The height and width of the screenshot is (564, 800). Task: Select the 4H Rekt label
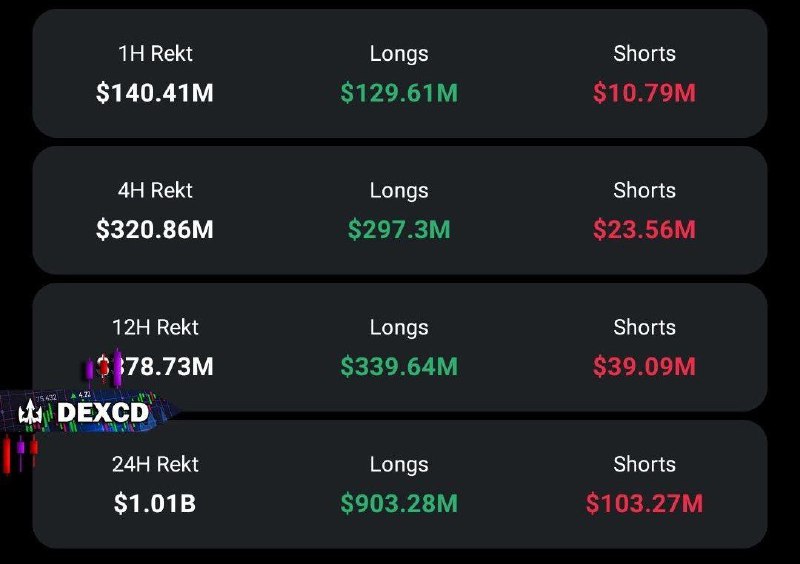155,190
